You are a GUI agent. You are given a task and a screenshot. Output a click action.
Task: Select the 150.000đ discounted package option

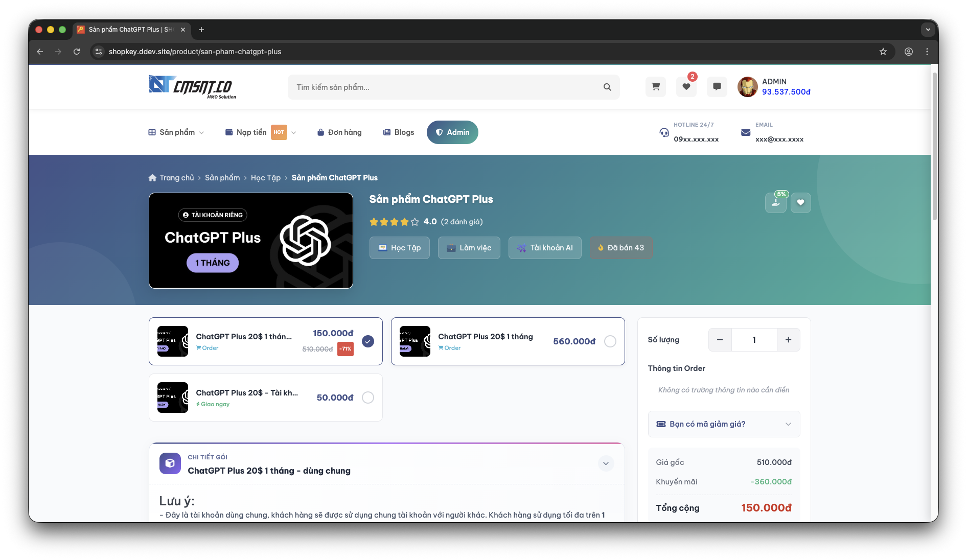point(367,341)
